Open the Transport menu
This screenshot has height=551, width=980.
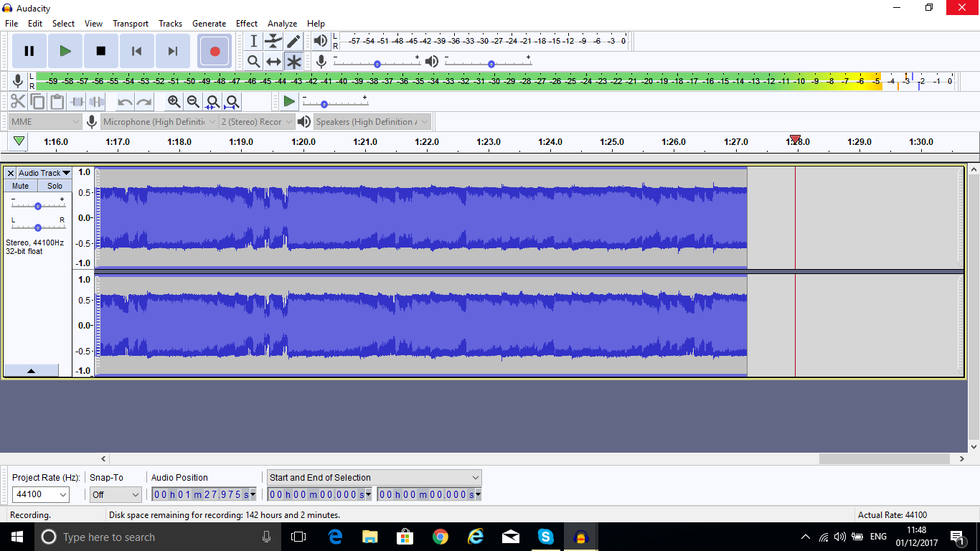coord(130,23)
